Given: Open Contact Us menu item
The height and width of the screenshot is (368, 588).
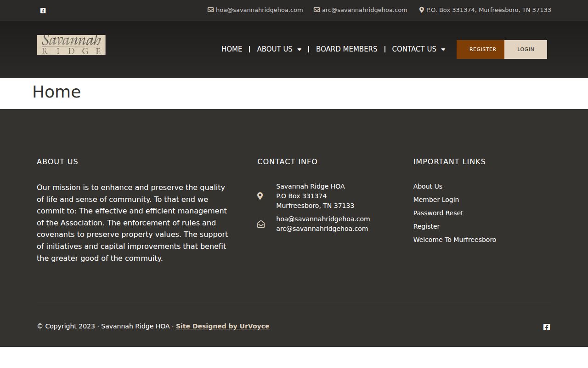Looking at the screenshot, I should 414,49.
